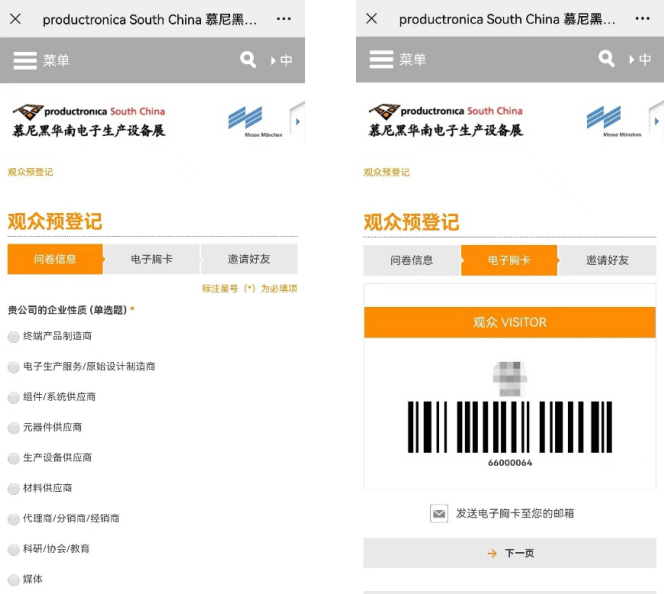
Task: Click the 下一页 next page button
Action: [x=510, y=553]
